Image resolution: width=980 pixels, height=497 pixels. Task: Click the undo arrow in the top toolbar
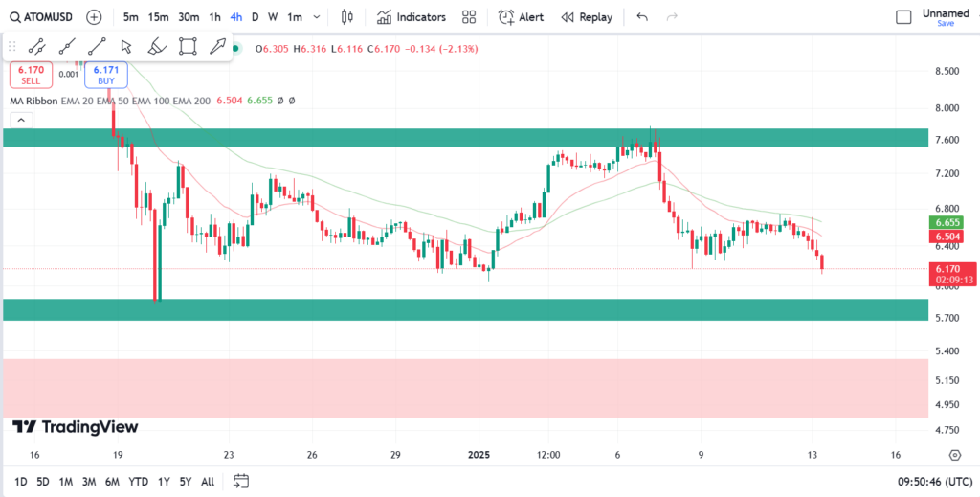[x=641, y=17]
